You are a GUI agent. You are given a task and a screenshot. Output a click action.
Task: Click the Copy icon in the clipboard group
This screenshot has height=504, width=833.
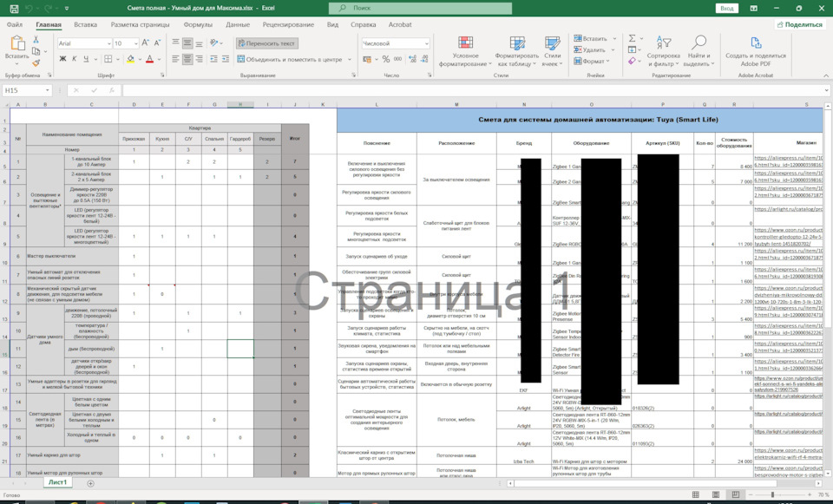tap(36, 51)
